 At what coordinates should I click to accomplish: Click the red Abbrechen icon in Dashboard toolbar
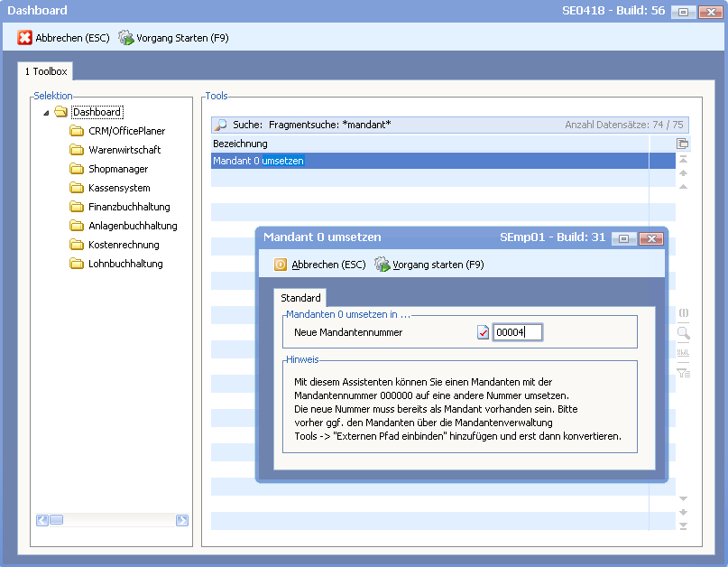pyautogui.click(x=25, y=38)
